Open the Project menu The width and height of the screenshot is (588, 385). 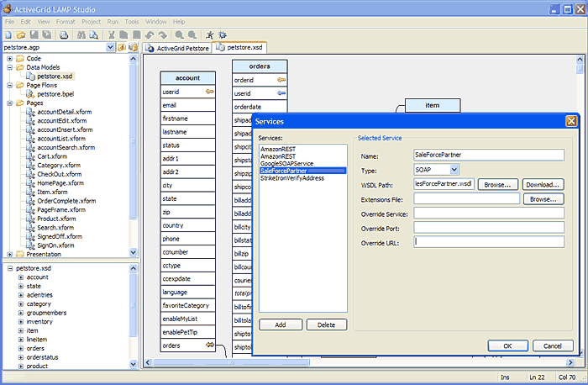(91, 20)
